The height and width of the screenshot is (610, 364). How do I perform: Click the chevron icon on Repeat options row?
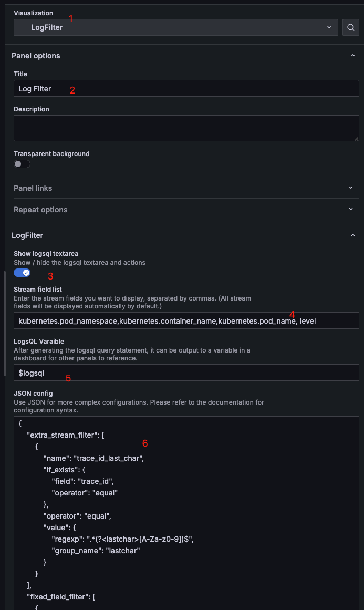coord(351,209)
